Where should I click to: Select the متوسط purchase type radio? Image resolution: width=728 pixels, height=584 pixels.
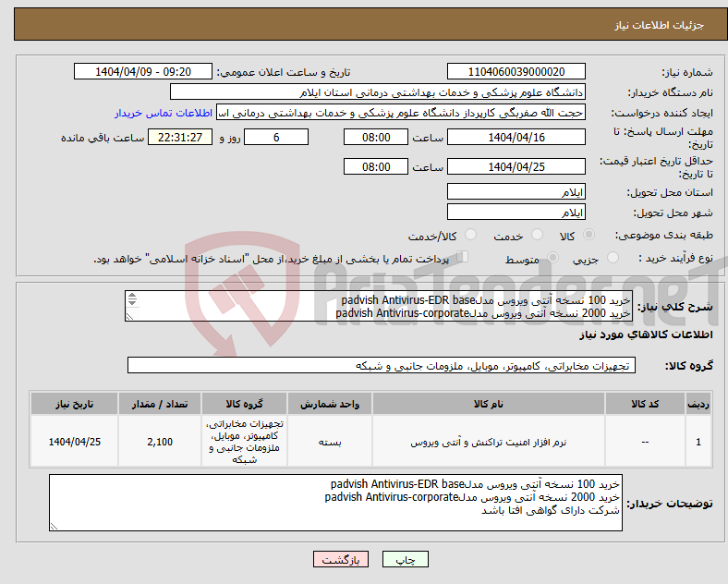553,258
